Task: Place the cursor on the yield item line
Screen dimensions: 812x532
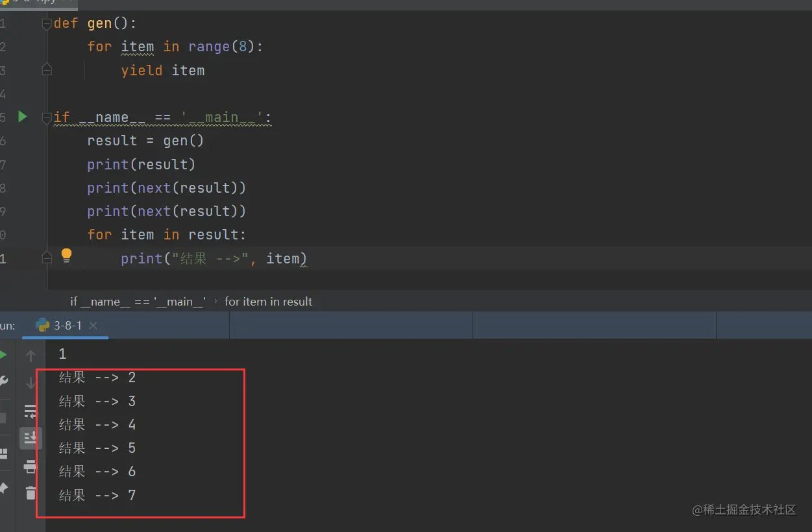Action: [x=162, y=71]
